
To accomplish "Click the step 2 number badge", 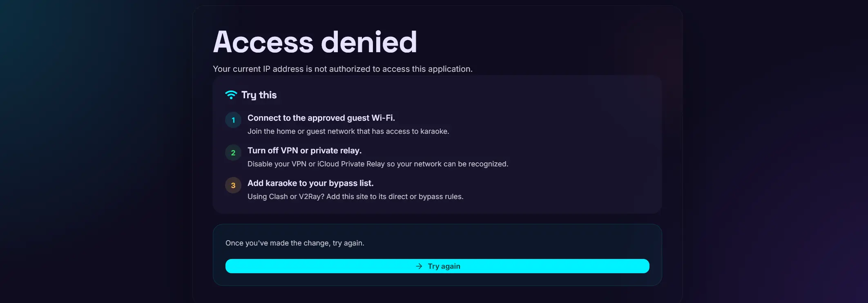I will click(x=233, y=153).
